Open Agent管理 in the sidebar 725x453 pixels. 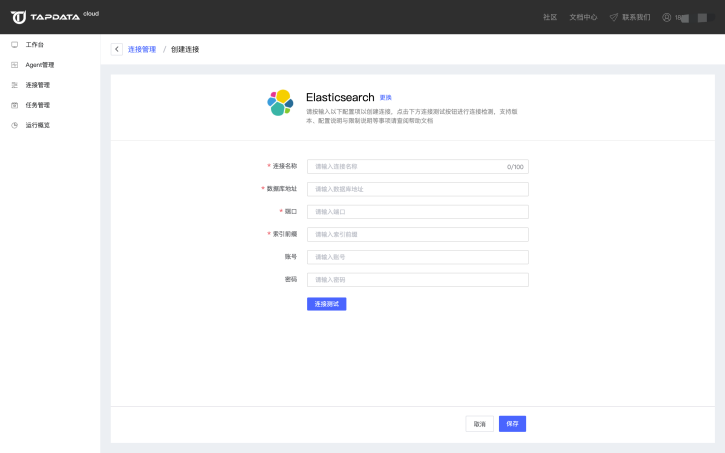[x=40, y=65]
